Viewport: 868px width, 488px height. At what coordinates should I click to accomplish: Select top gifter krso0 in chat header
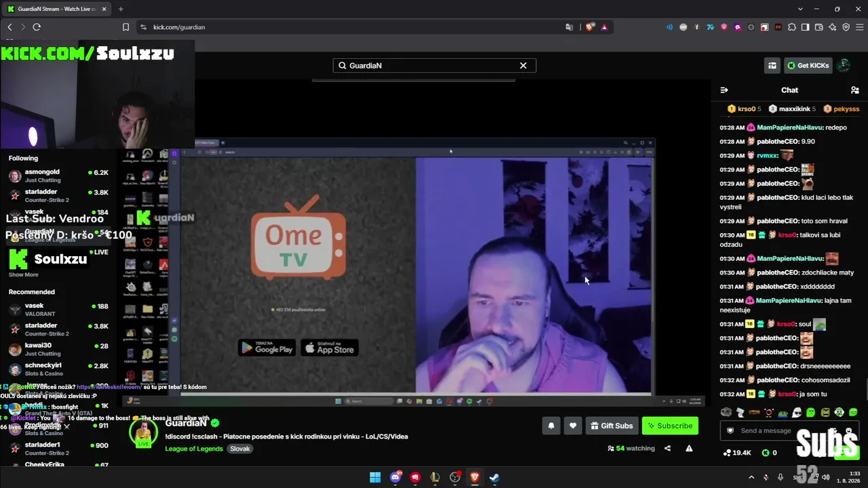(x=744, y=108)
